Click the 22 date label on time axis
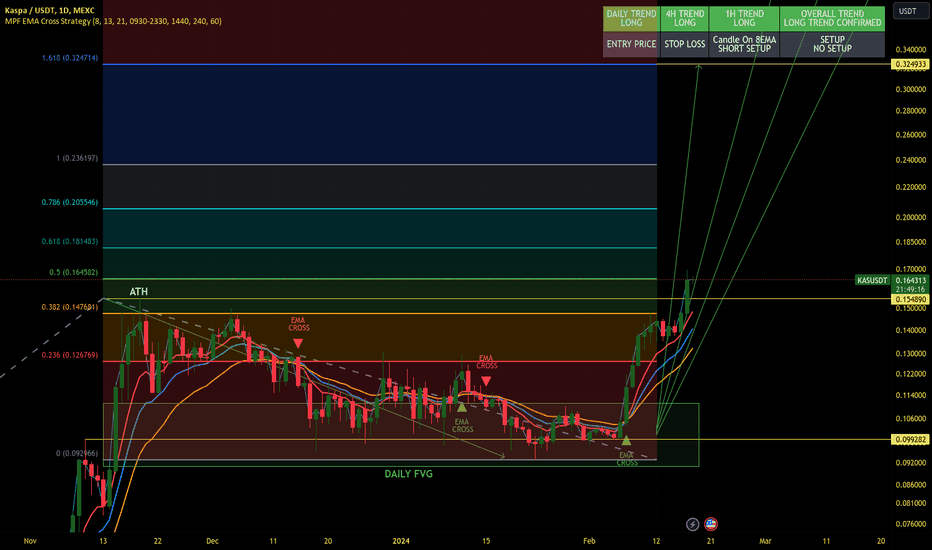 [158, 540]
